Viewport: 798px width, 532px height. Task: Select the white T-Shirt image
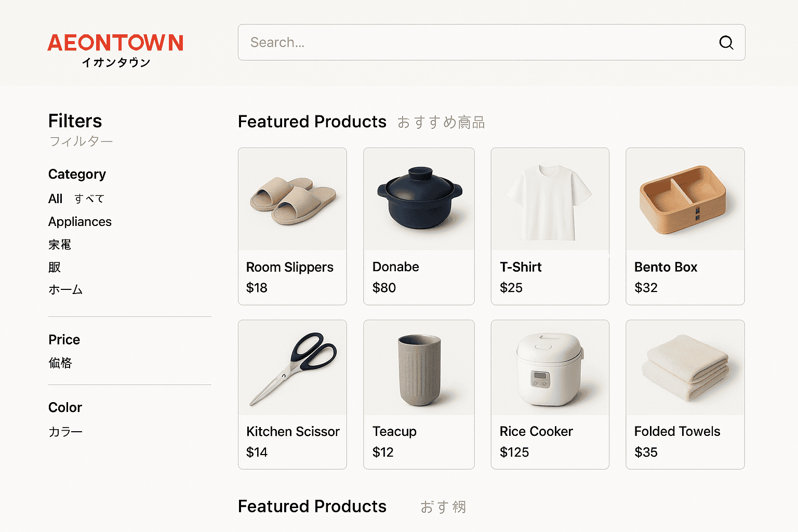click(550, 199)
